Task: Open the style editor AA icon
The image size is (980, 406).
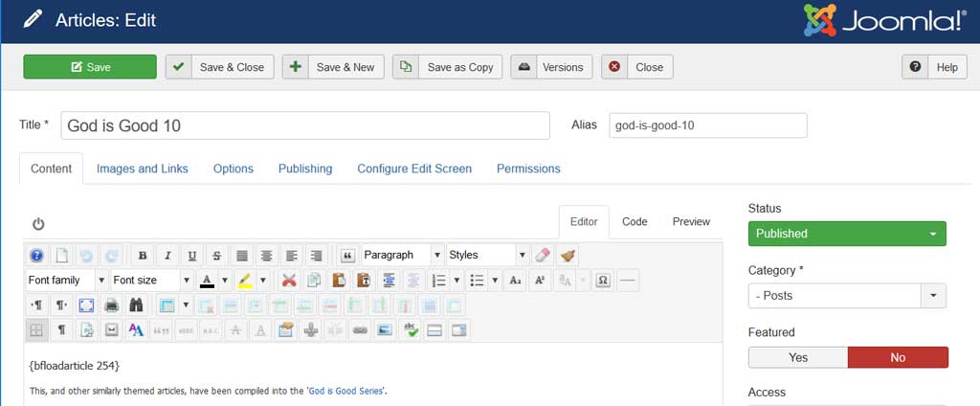Action: [136, 330]
